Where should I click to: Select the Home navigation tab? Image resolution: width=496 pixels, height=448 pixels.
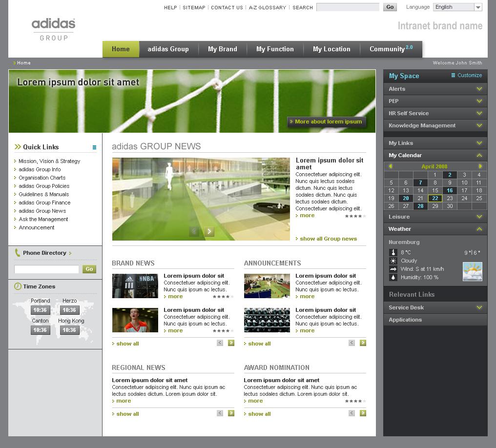click(121, 49)
